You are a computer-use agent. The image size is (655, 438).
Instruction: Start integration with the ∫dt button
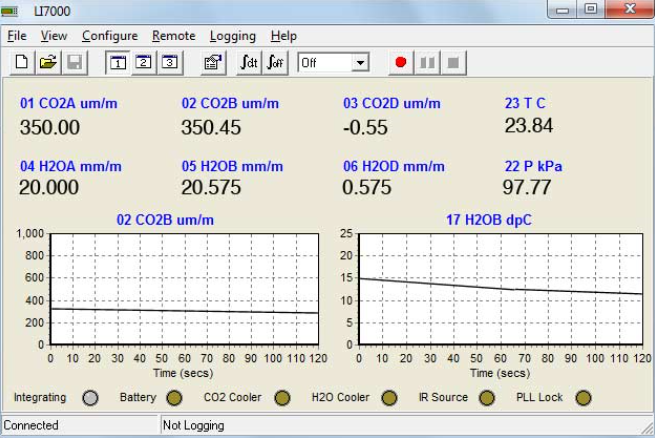pos(249,63)
